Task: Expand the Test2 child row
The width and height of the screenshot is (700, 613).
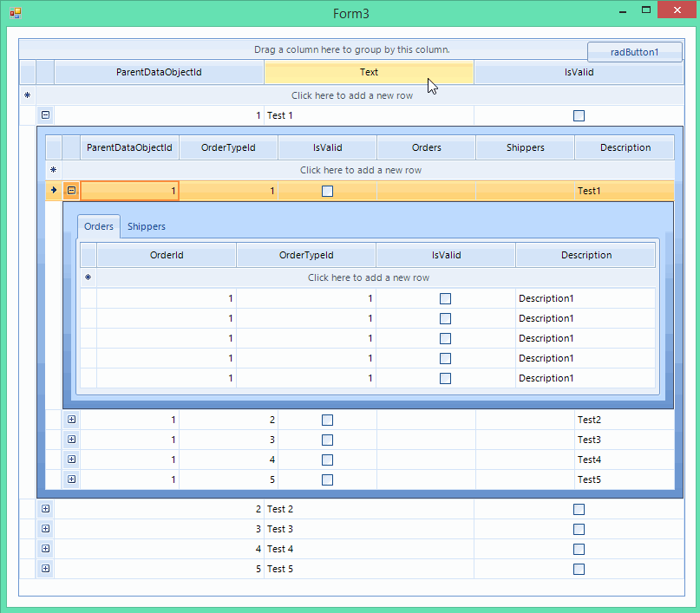Action: [x=71, y=420]
